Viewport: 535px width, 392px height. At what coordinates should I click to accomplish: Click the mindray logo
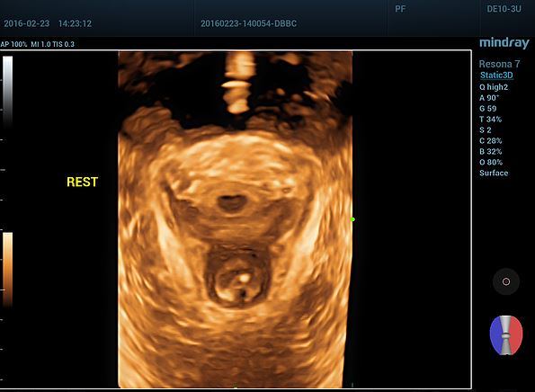coord(504,43)
